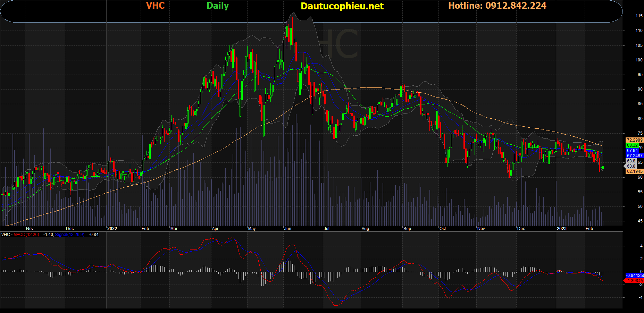Click the blue Signal(12,26,9) legend label
Screen dimensions: 644x313
[x=69, y=235]
